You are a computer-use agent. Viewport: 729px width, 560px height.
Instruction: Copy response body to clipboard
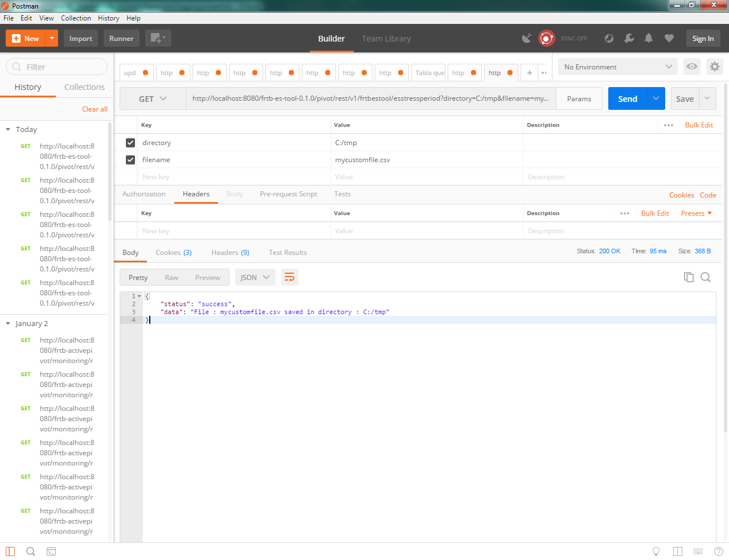click(x=689, y=277)
